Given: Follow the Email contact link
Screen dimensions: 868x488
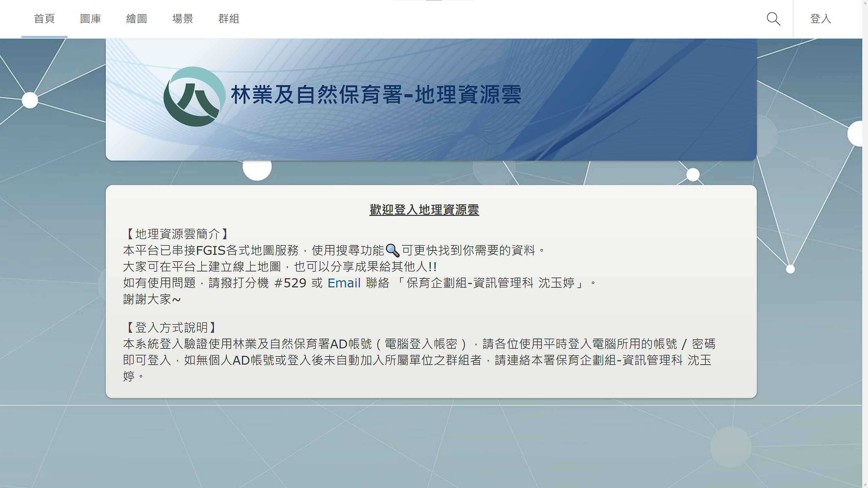Looking at the screenshot, I should tap(344, 283).
